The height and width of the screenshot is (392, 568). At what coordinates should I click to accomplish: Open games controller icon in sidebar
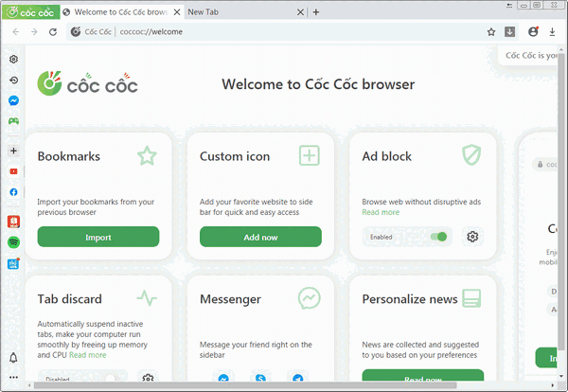coord(14,121)
